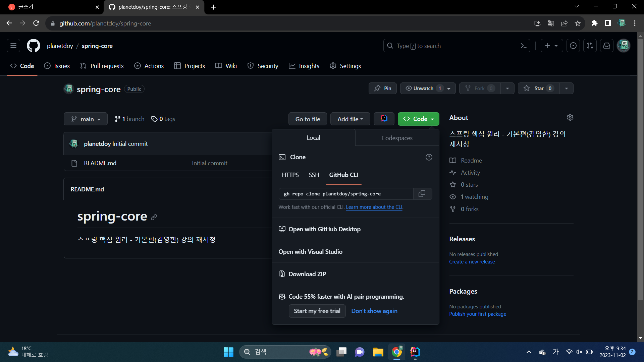Click the Windows taskbar search box
Image resolution: width=644 pixels, height=362 pixels.
click(285, 352)
